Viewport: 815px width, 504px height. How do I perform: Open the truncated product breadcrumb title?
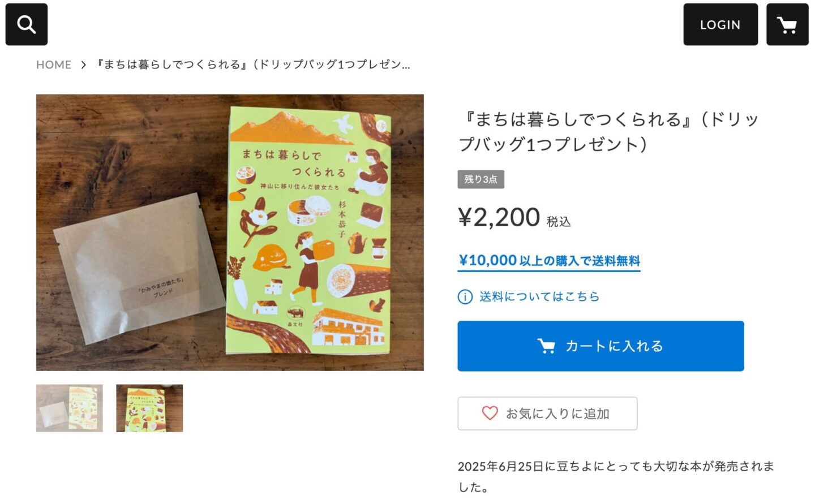point(252,64)
